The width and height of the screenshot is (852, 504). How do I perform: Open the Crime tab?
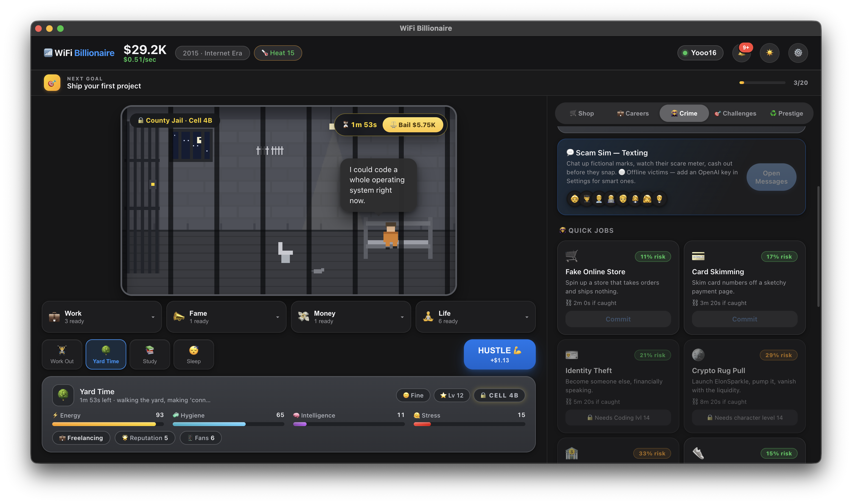[x=684, y=113]
